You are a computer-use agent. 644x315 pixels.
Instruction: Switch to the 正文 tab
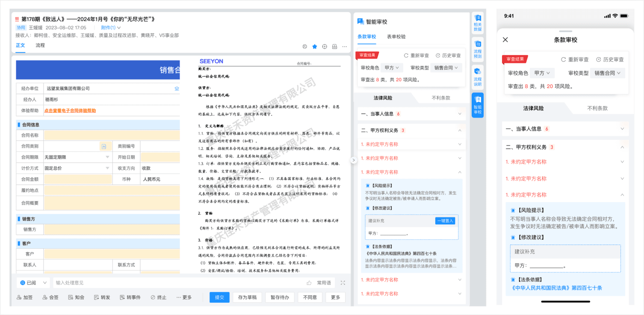[21, 45]
